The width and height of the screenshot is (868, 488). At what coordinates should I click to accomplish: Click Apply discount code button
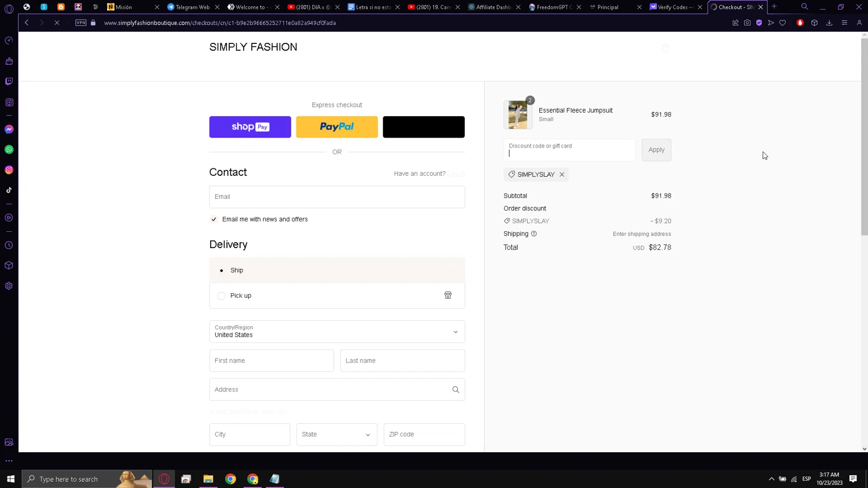click(656, 150)
